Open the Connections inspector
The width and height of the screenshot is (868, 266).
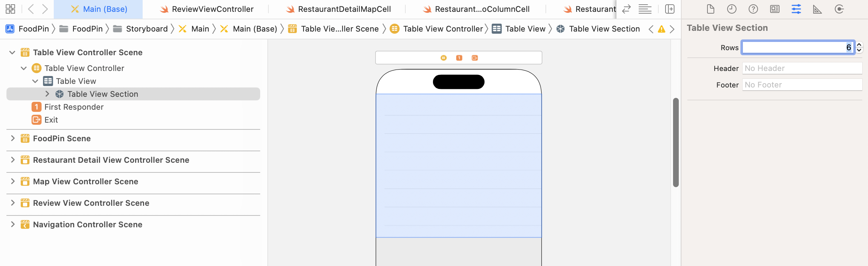(839, 9)
